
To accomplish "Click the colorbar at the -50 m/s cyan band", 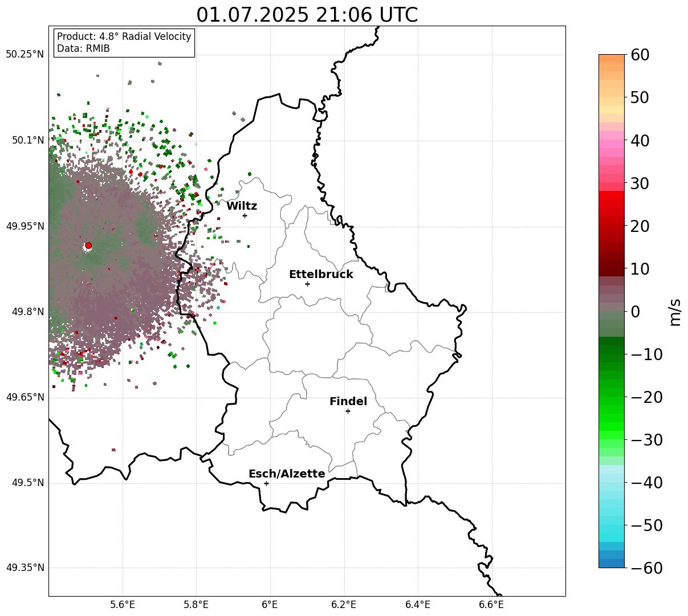I will click(612, 525).
